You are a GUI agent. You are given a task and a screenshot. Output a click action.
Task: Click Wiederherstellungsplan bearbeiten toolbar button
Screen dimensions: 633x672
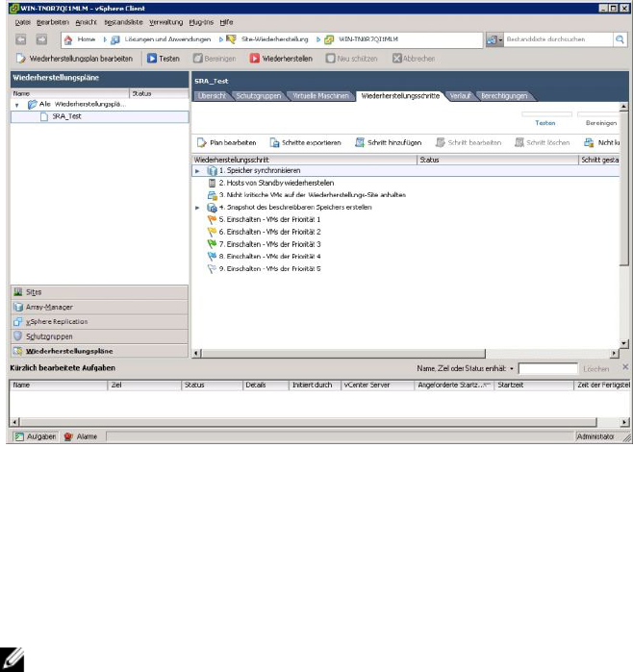(x=75, y=59)
